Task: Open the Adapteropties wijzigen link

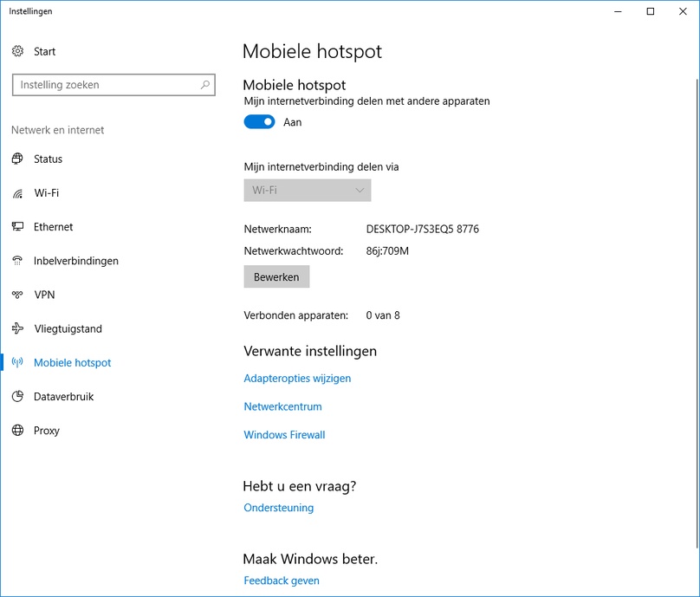Action: click(x=297, y=378)
